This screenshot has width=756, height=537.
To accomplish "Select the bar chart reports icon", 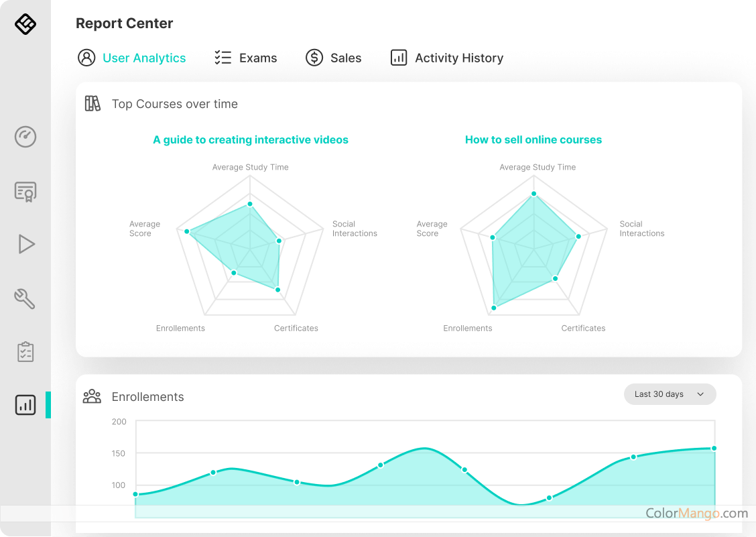I will [25, 405].
